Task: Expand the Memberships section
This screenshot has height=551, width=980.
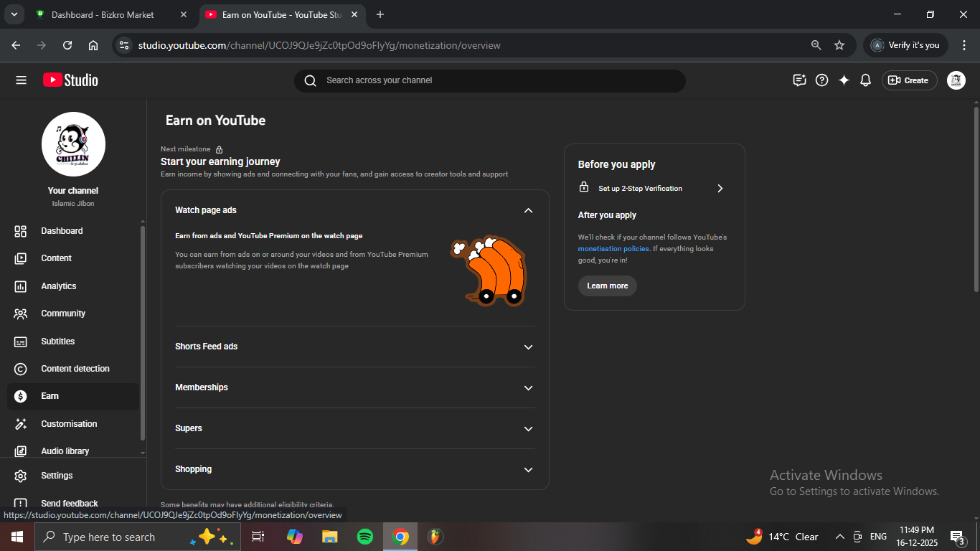Action: coord(528,387)
